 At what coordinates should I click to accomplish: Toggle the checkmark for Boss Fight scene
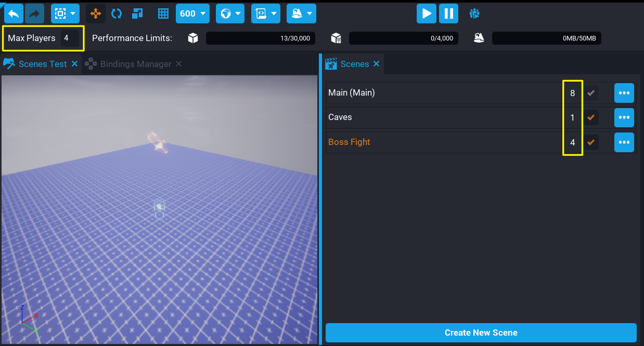(590, 142)
